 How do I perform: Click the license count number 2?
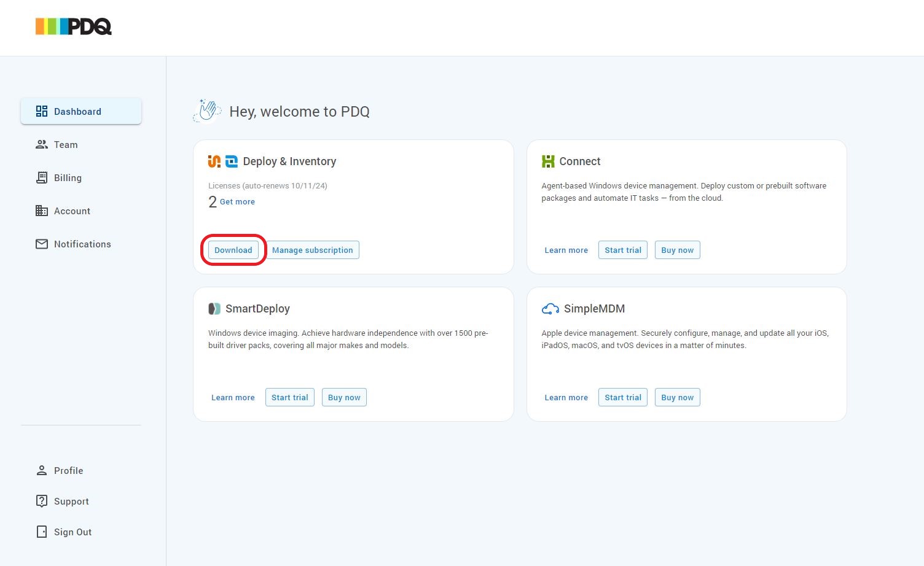point(213,202)
